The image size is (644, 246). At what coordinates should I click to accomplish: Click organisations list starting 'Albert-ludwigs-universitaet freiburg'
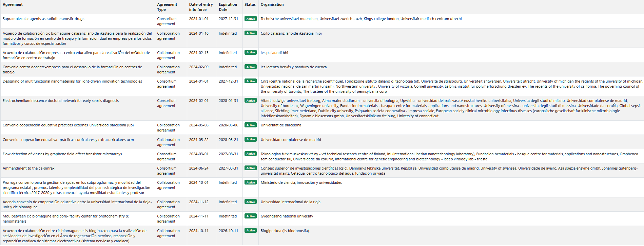point(451,108)
